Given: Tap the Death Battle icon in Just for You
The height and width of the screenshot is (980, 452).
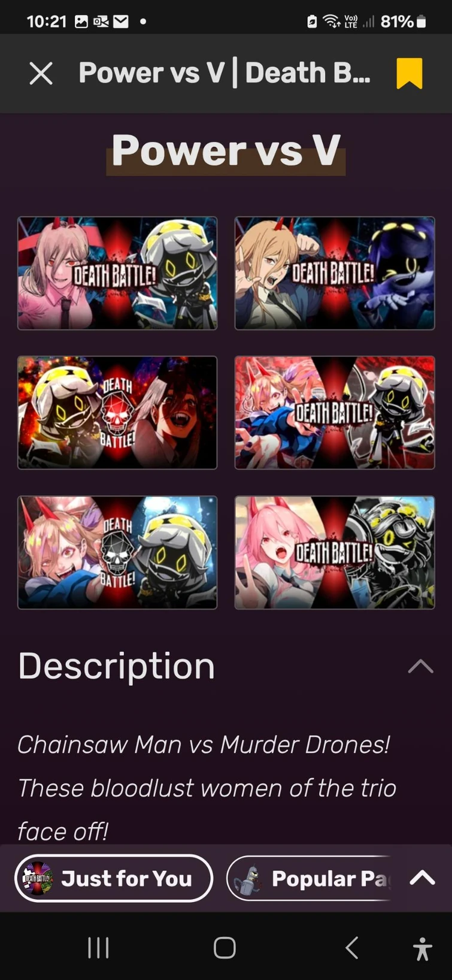Looking at the screenshot, I should point(37,878).
